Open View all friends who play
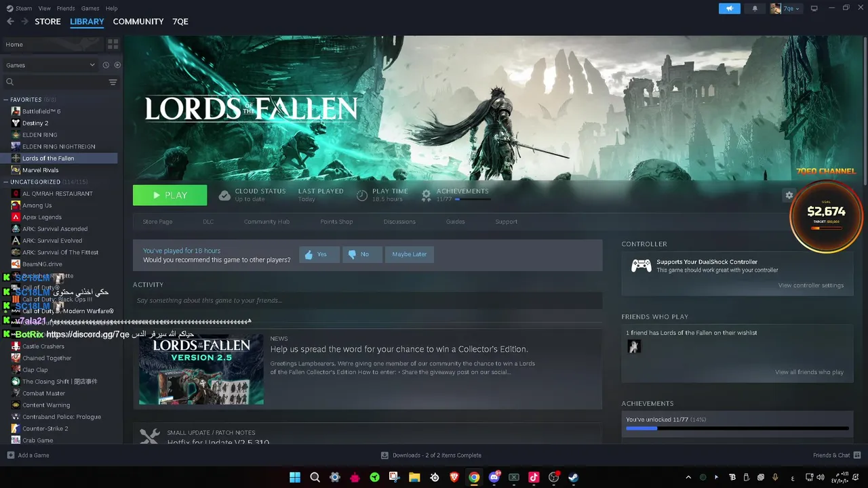Screen dimensions: 868x488 809,372
